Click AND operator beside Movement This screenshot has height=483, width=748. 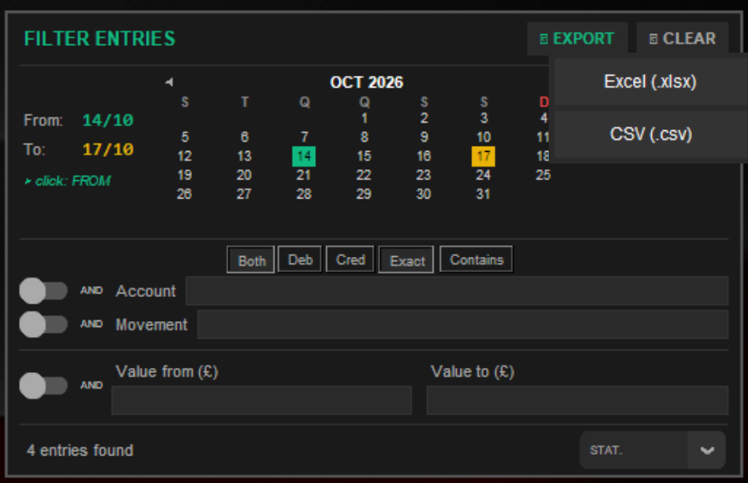pyautogui.click(x=92, y=324)
